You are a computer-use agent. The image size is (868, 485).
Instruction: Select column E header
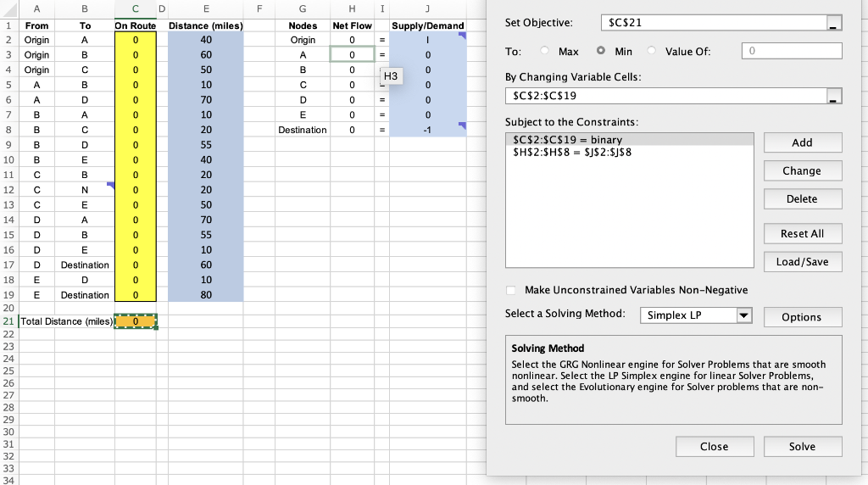tap(206, 8)
